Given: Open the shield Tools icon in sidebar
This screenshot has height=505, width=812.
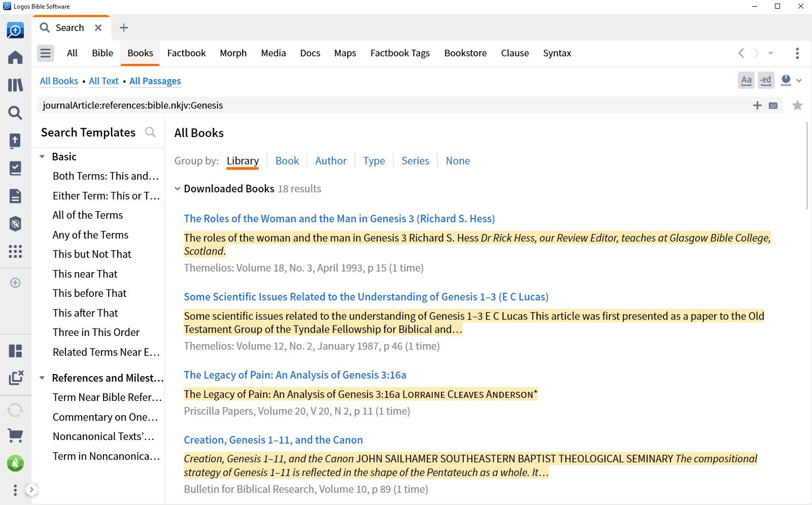Looking at the screenshot, I should point(15,223).
